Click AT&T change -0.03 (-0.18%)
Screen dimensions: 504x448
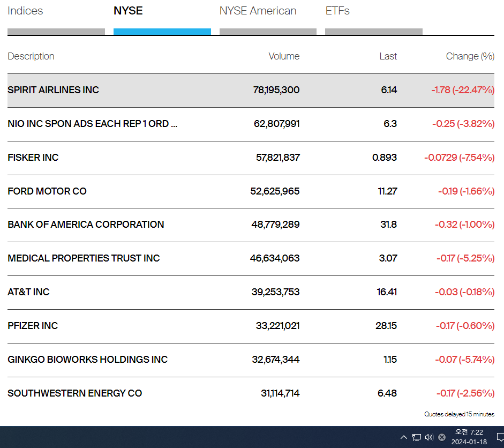[464, 292]
